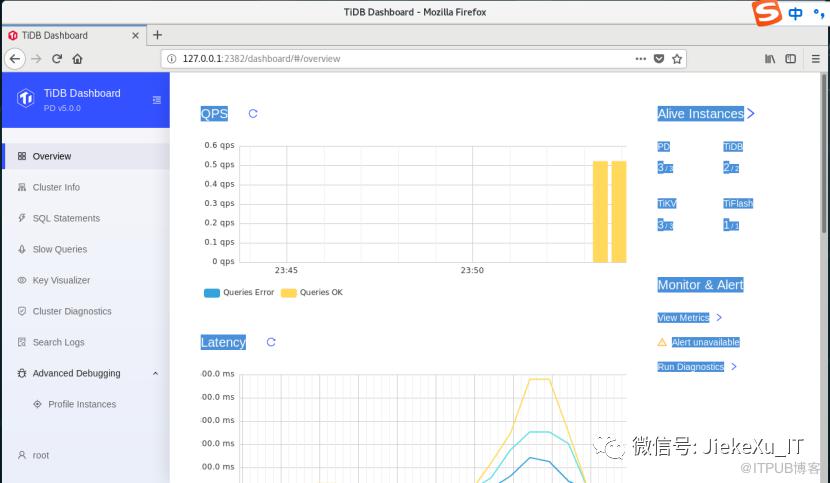Click Run Diagnostics link
Image resolution: width=830 pixels, height=483 pixels.
tap(691, 367)
